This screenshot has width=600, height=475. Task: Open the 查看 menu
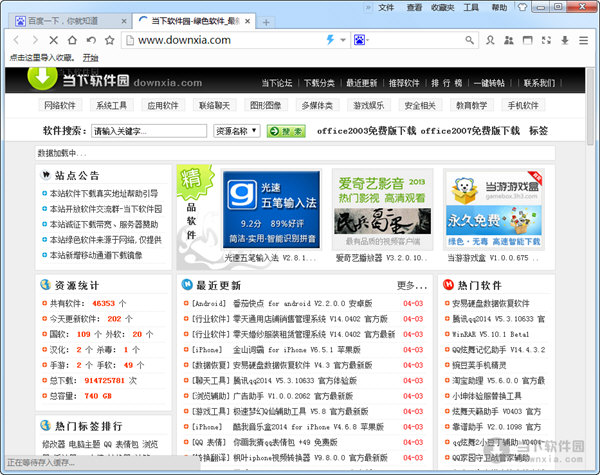click(x=414, y=7)
